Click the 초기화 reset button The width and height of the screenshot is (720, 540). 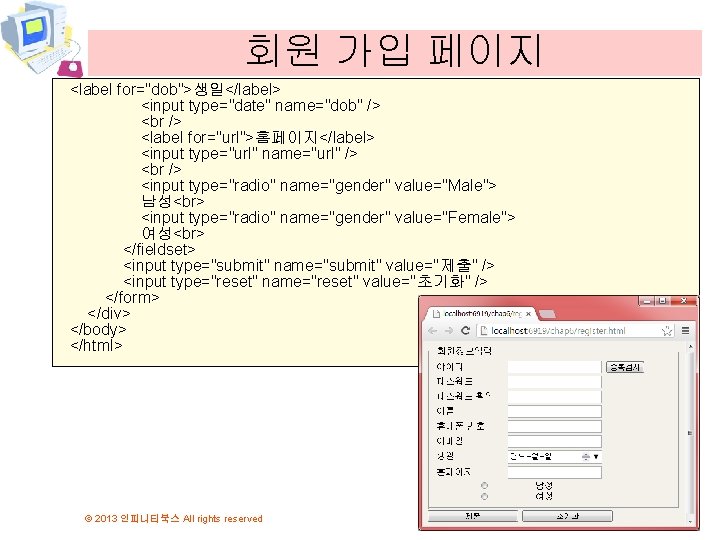tap(567, 516)
